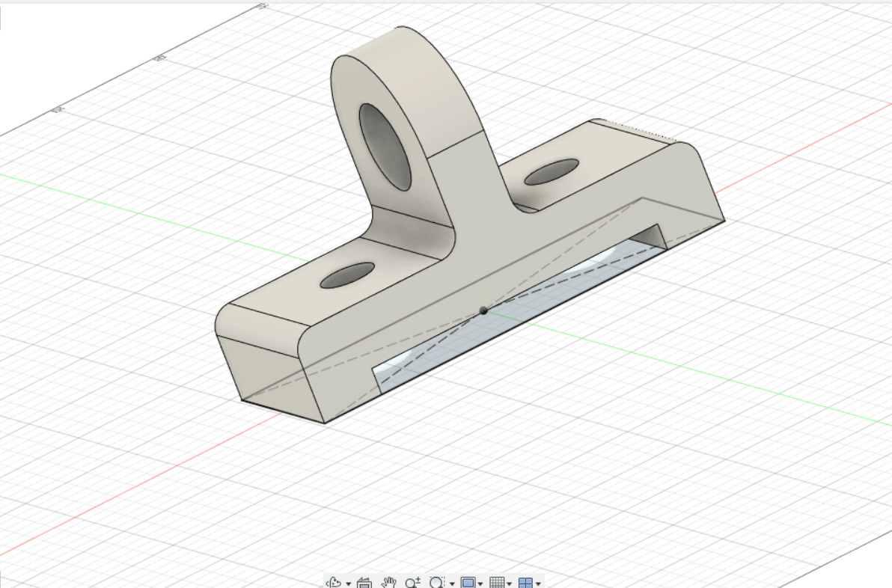Image resolution: width=892 pixels, height=588 pixels.
Task: Select the right mounting hole on the base
Action: (x=552, y=172)
